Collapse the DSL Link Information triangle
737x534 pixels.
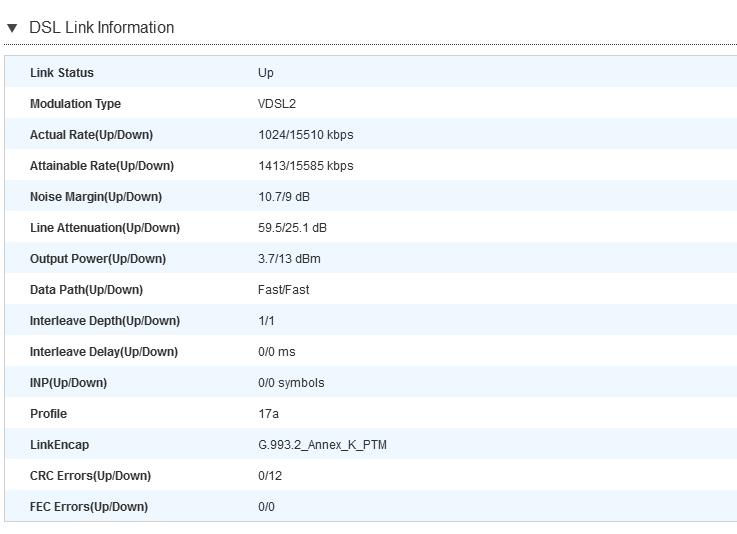12,28
